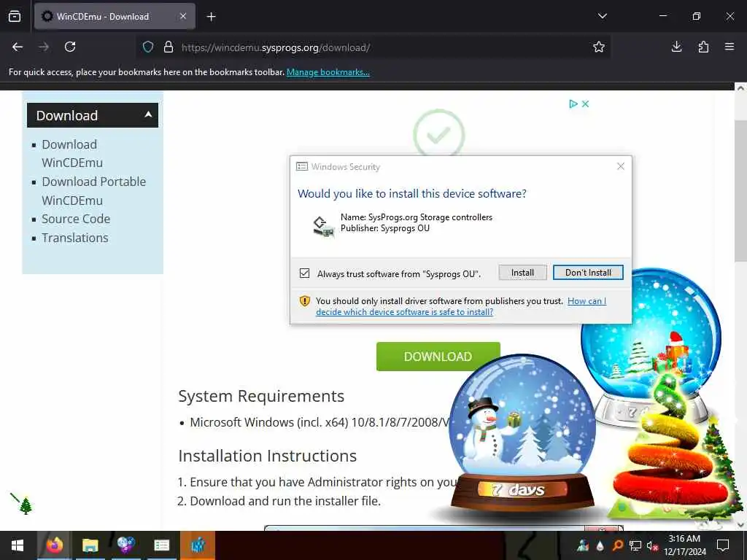Click the forward arrow navigation button
The width and height of the screenshot is (747, 560).
point(44,47)
